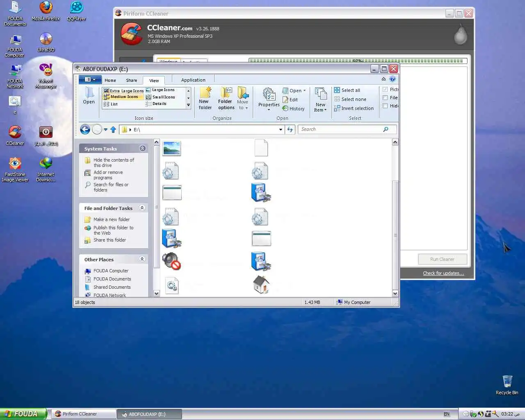Screen dimensions: 525x420
Task: Click Search for files or folders
Action: point(111,187)
